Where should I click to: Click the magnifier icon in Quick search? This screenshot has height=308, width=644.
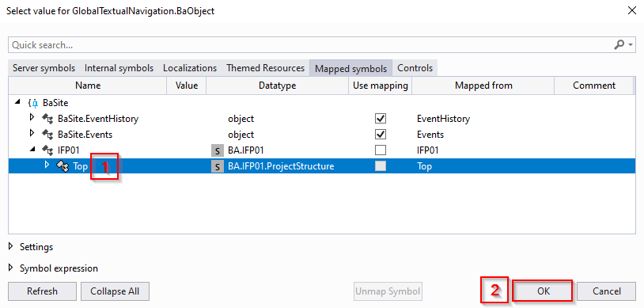click(619, 45)
